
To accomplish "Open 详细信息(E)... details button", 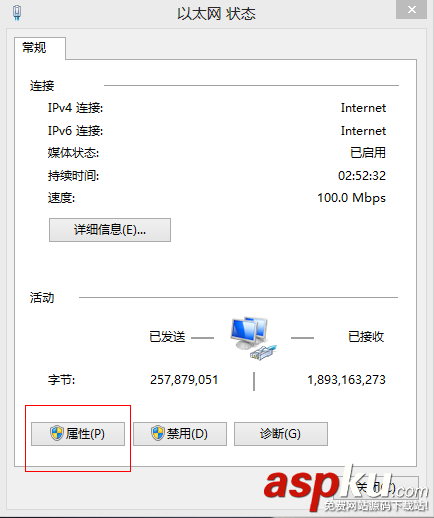I will [x=110, y=230].
